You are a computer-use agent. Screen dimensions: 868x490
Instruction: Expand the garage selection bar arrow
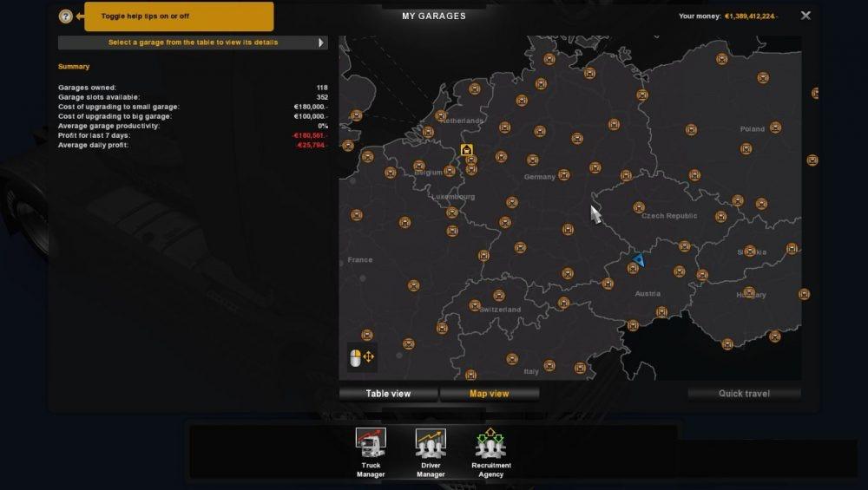point(321,42)
